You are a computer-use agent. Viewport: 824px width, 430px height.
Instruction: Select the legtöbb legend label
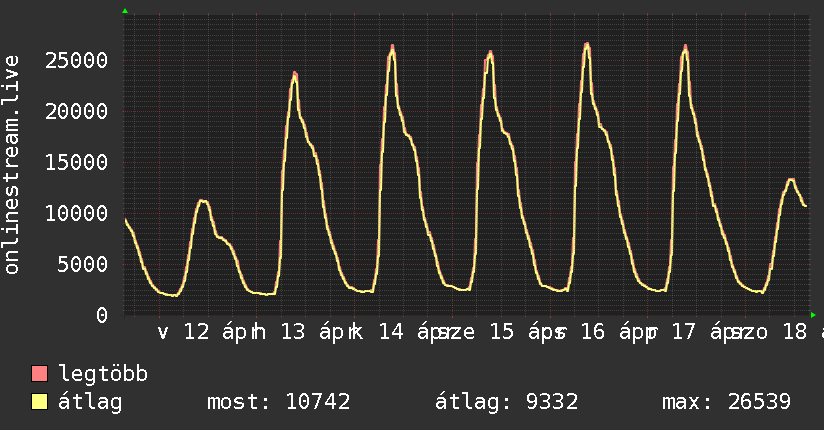104,375
